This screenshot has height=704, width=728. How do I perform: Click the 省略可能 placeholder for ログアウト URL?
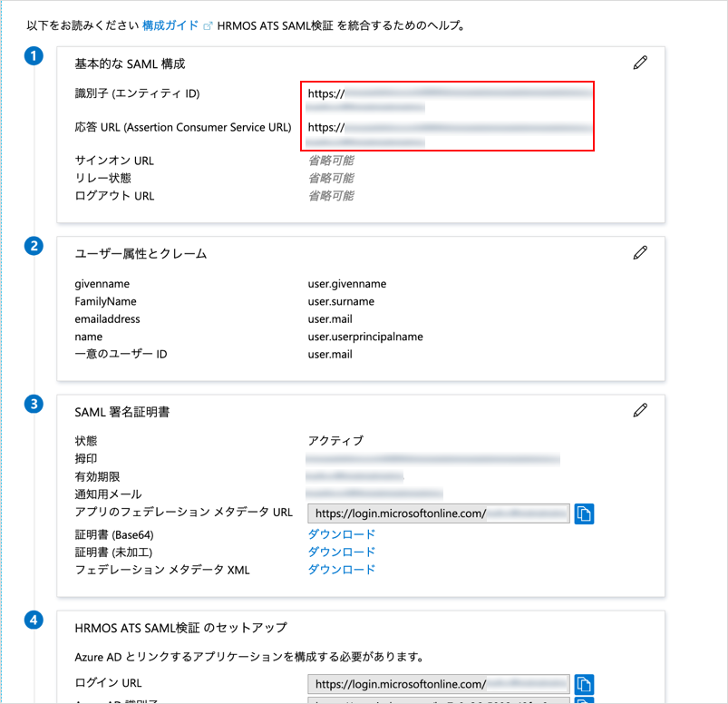click(x=331, y=196)
